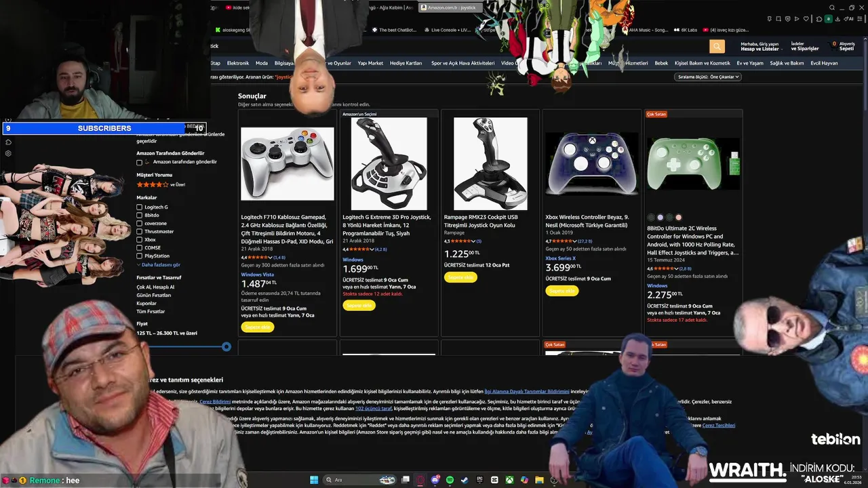868x488 pixels.
Task: Check the PlayStation brand filter
Action: tap(139, 256)
